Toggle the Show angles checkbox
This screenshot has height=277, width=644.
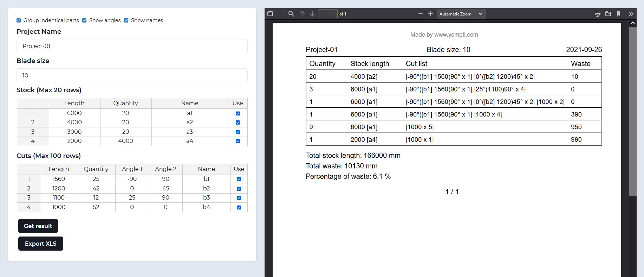(84, 20)
